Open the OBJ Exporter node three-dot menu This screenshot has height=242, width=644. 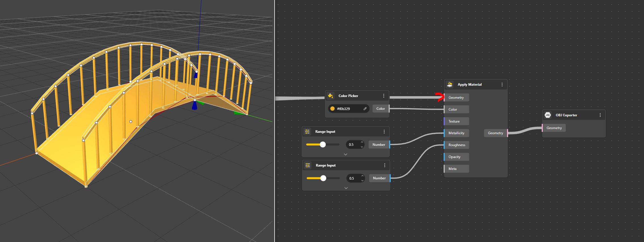[600, 115]
